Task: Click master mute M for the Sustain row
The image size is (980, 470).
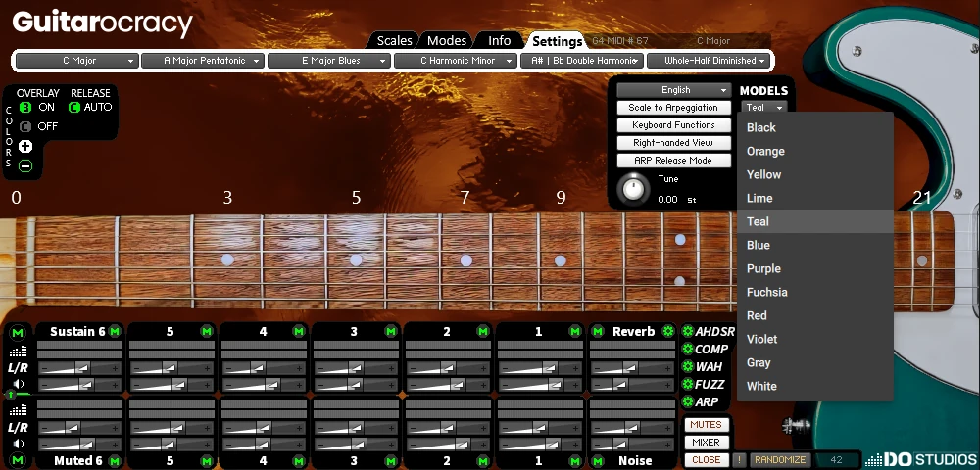Action: coord(18,333)
